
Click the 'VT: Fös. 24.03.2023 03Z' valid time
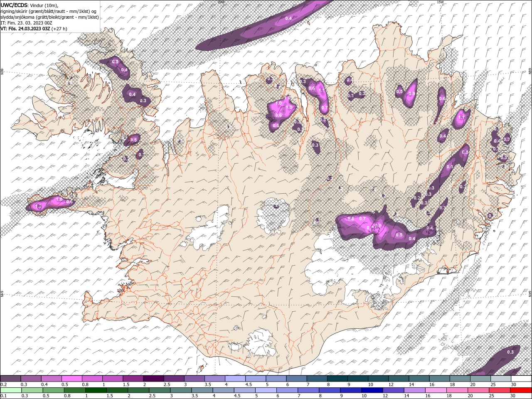(x=25, y=29)
